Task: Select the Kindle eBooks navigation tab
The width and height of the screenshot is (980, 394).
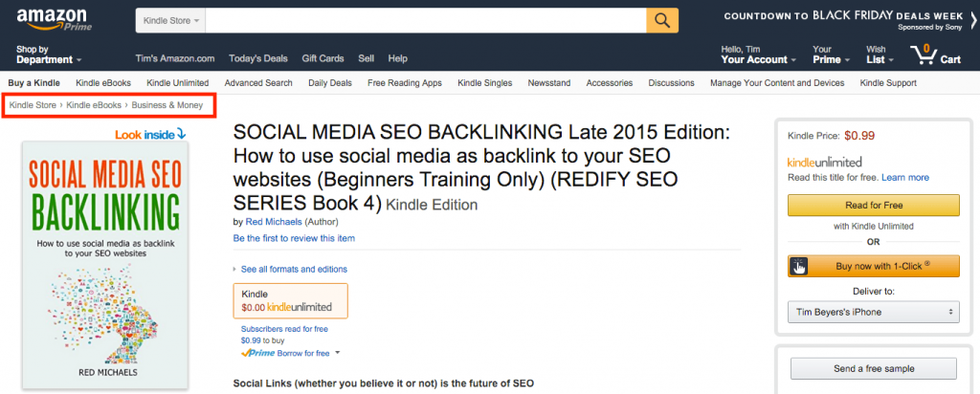Action: pos(105,83)
